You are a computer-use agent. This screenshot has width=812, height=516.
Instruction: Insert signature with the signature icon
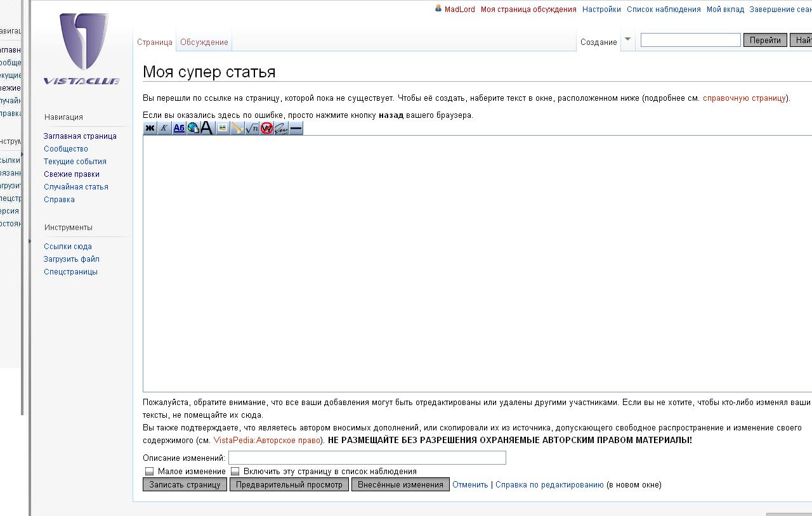coord(281,128)
